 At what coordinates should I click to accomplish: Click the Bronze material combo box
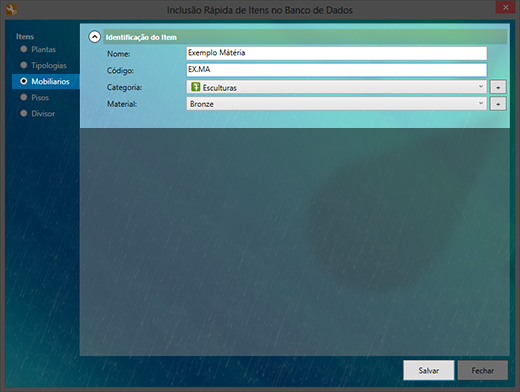click(337, 104)
